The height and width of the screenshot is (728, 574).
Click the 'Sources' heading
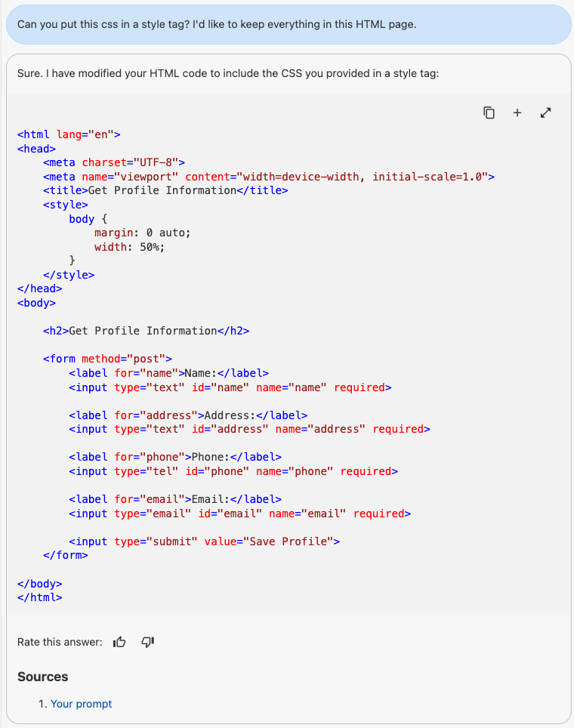(43, 677)
